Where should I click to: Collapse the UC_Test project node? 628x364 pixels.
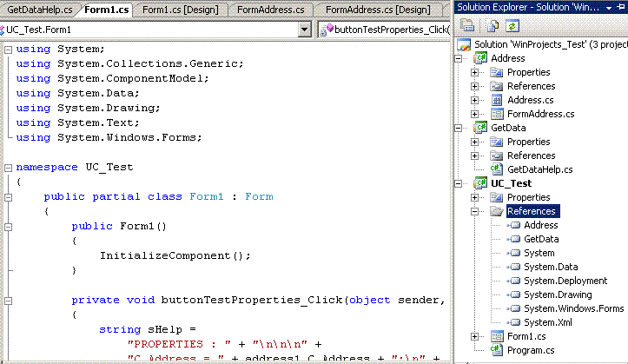pos(459,184)
